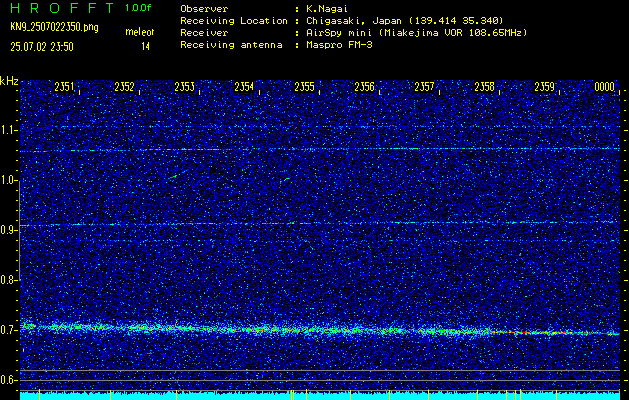The width and height of the screenshot is (629, 400).
Task: Click the 0.6 frequency axis label
Action: [8, 380]
